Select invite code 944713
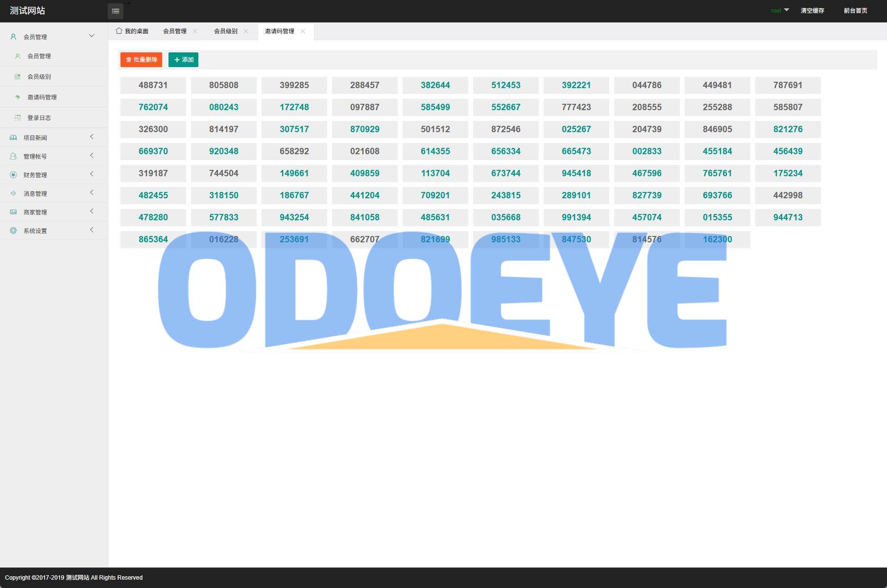The height and width of the screenshot is (588, 887). tap(788, 217)
